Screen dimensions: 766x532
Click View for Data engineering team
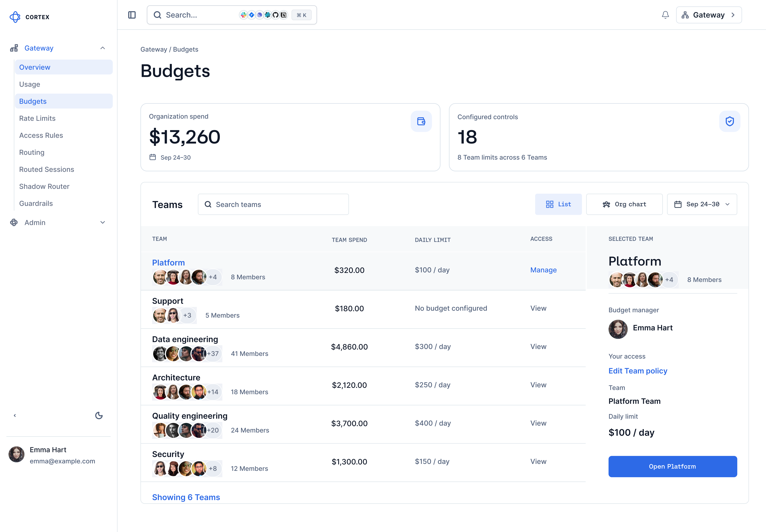coord(538,347)
